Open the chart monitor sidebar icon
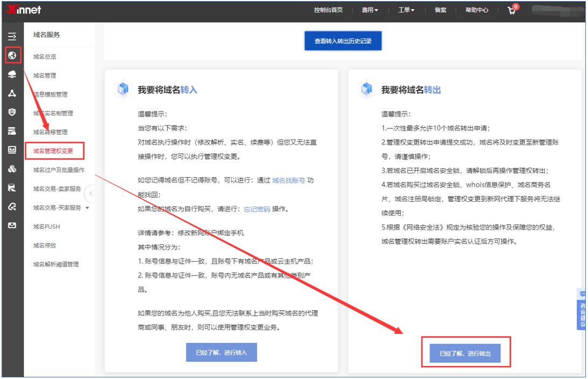 click(x=12, y=150)
